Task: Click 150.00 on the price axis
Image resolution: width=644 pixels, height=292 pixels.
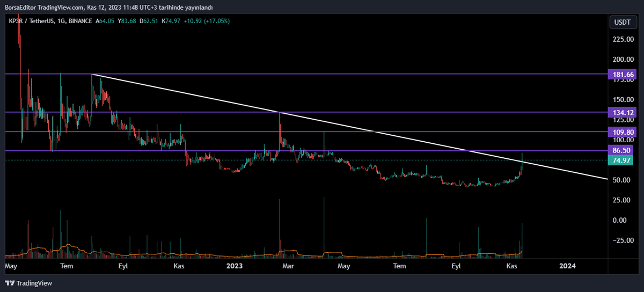Action: (623, 99)
